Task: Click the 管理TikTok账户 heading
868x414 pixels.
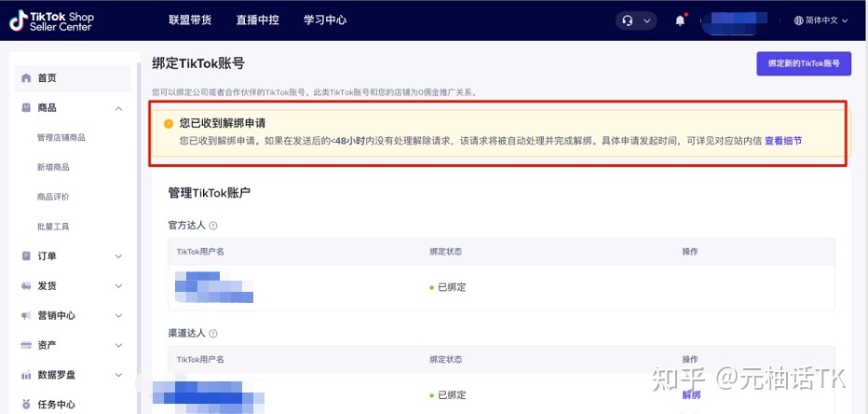Action: 210,193
